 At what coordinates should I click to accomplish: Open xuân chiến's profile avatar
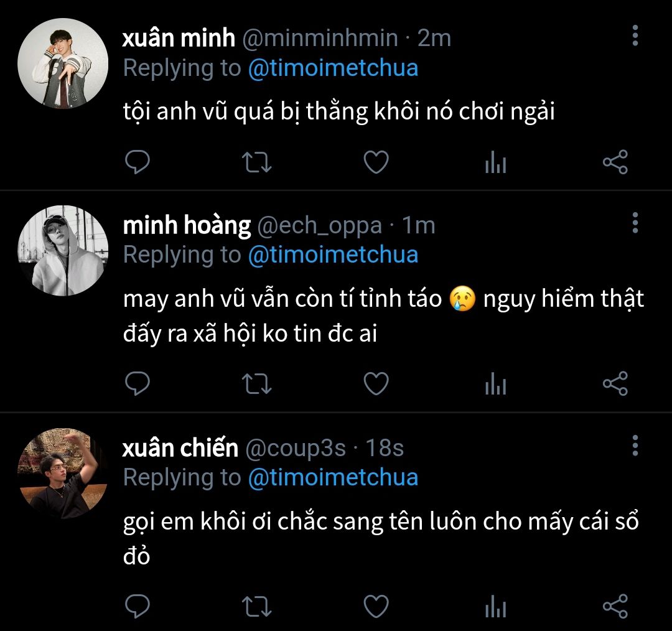pos(63,474)
